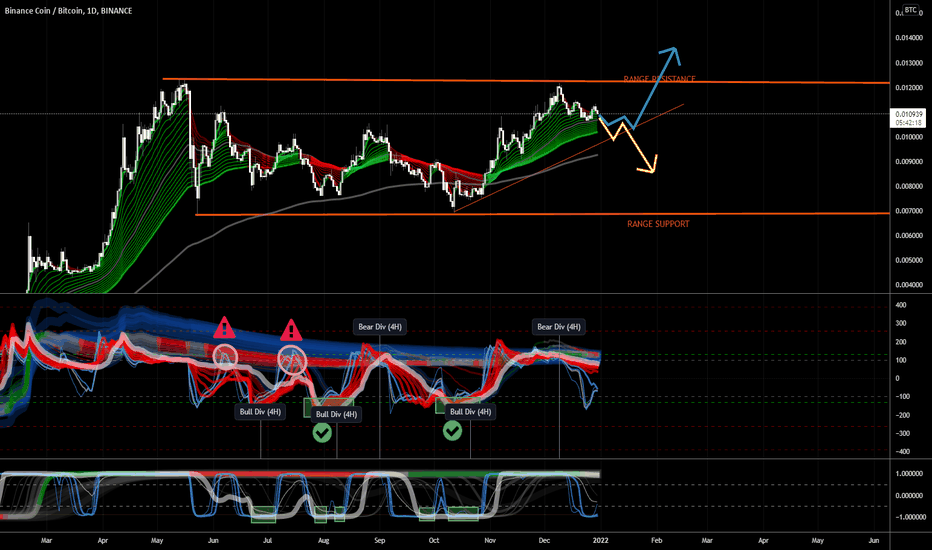Click the -1.000000 value on lower indicator axis
Viewport: 932px width, 550px height.
909,517
